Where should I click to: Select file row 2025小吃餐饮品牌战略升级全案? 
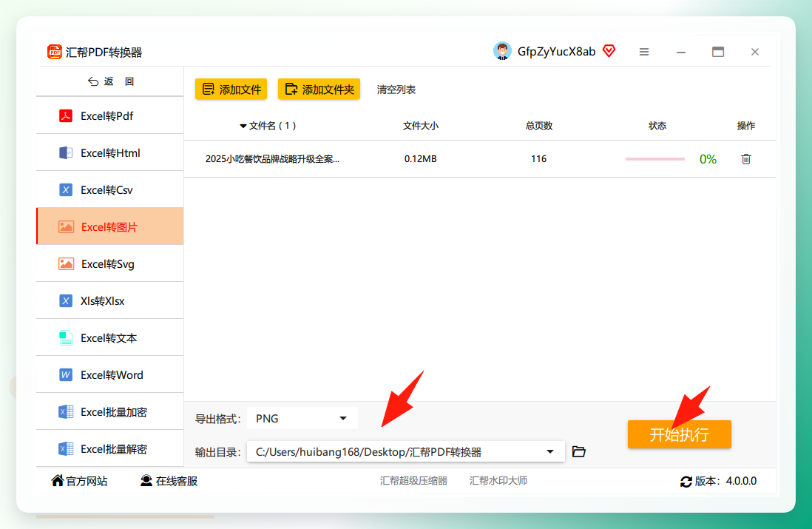[x=479, y=159]
